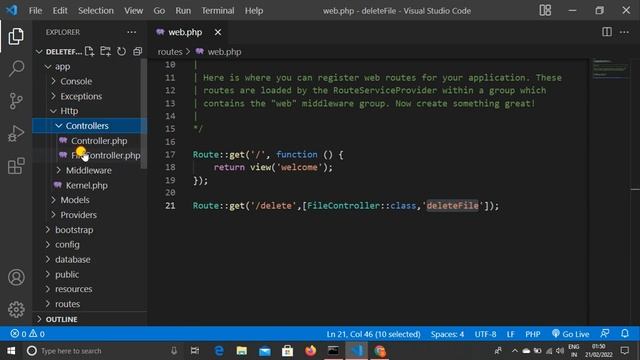Click web.php in the breadcrumb
640x360 pixels.
(224, 52)
